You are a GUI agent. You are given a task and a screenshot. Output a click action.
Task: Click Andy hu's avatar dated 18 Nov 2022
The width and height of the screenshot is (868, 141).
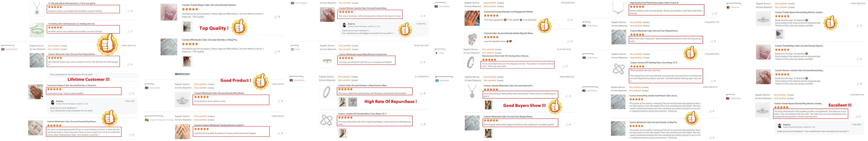[x=53, y=102]
